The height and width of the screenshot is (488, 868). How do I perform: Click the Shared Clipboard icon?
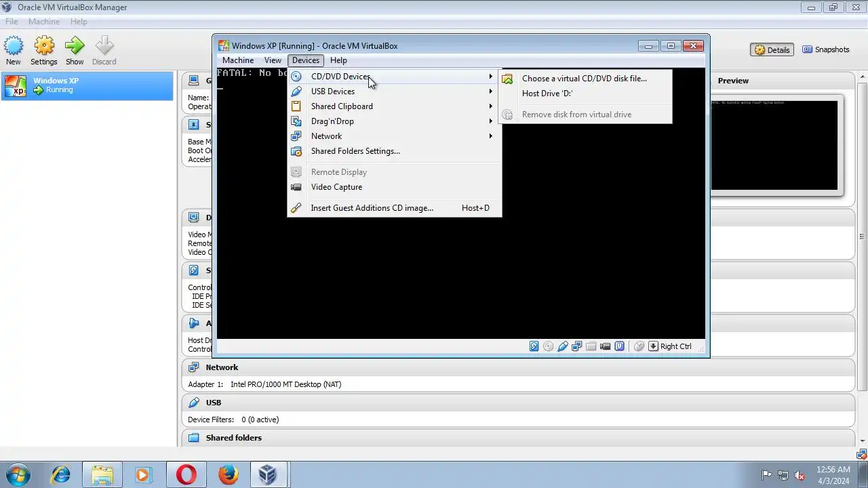[296, 106]
